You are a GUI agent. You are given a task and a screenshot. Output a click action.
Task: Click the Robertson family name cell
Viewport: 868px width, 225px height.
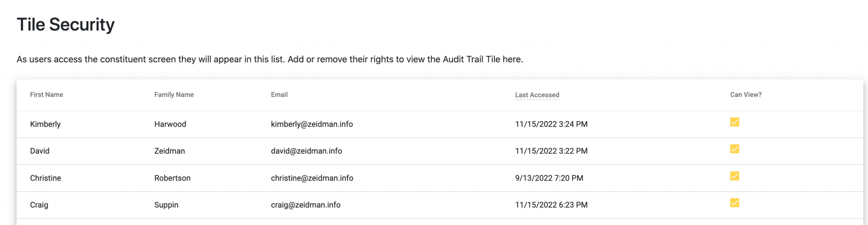coord(172,178)
